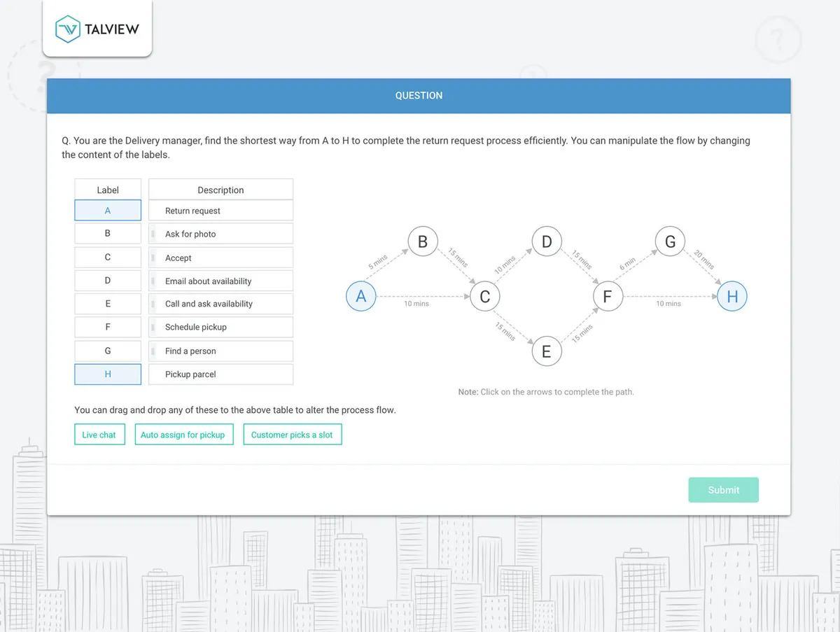
Task: Select the Customer picks a slot chip
Action: tap(292, 435)
